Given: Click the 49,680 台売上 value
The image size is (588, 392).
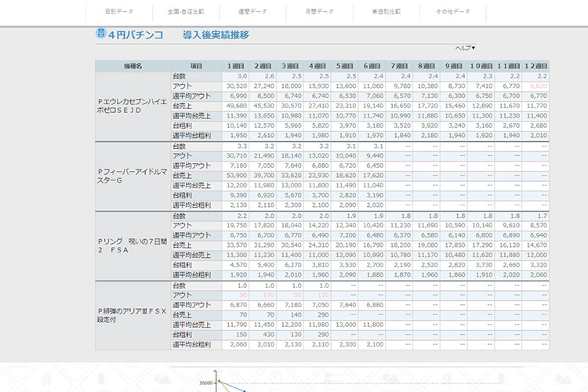Looking at the screenshot, I should click(237, 106).
